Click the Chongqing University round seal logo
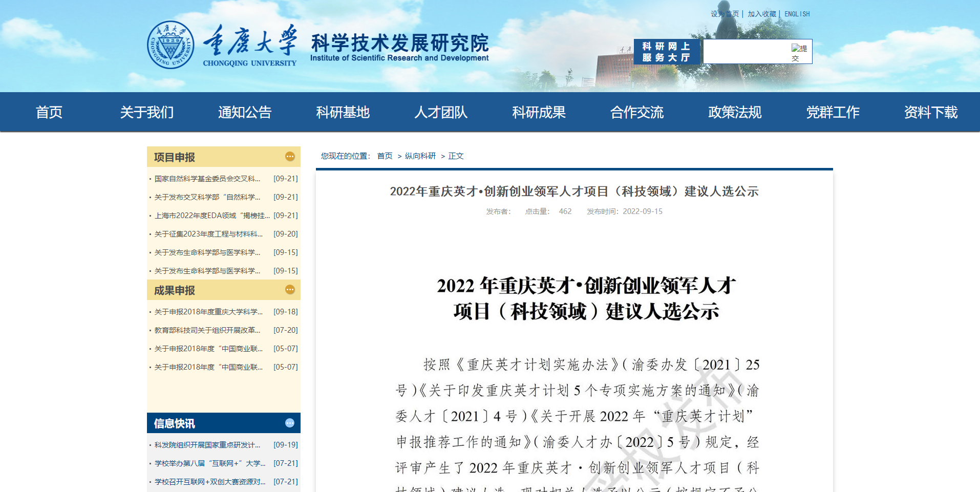980x492 pixels. click(x=171, y=45)
